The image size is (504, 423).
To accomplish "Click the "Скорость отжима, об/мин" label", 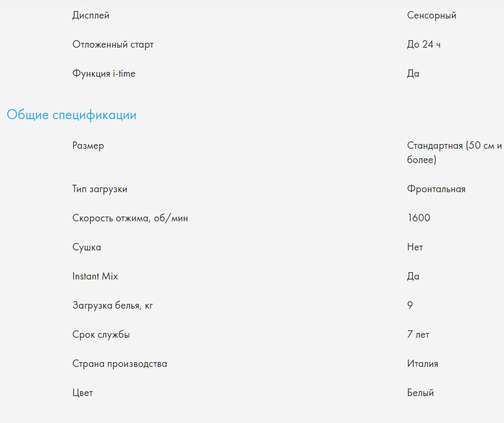I will click(x=130, y=218).
